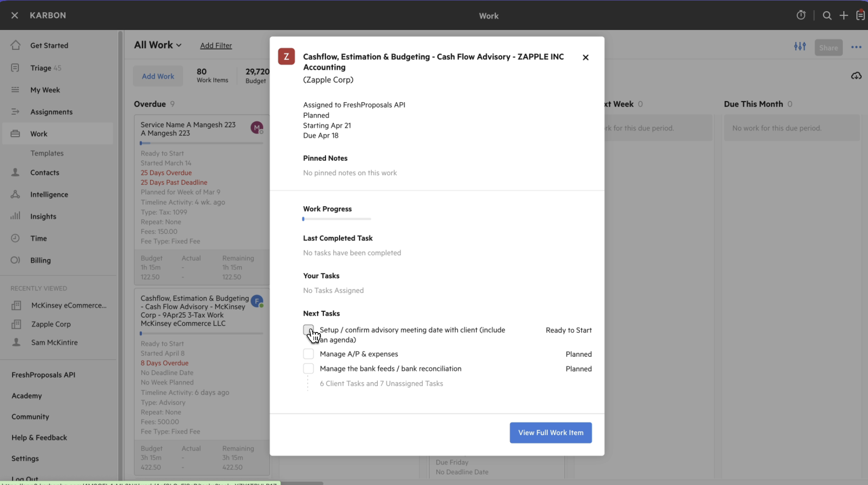Click the Work briefcase icon
The height and width of the screenshot is (485, 868).
[x=15, y=134]
